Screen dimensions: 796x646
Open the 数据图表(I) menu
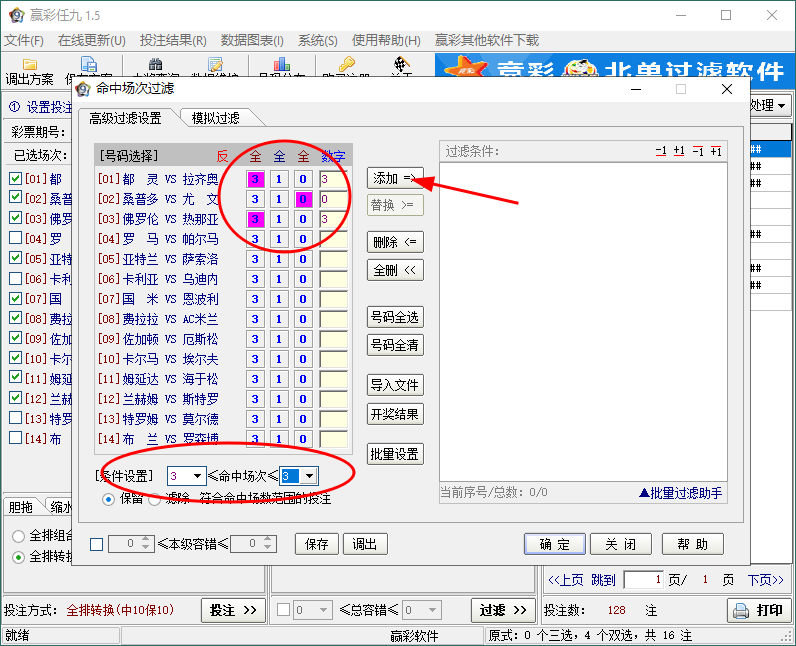(252, 40)
